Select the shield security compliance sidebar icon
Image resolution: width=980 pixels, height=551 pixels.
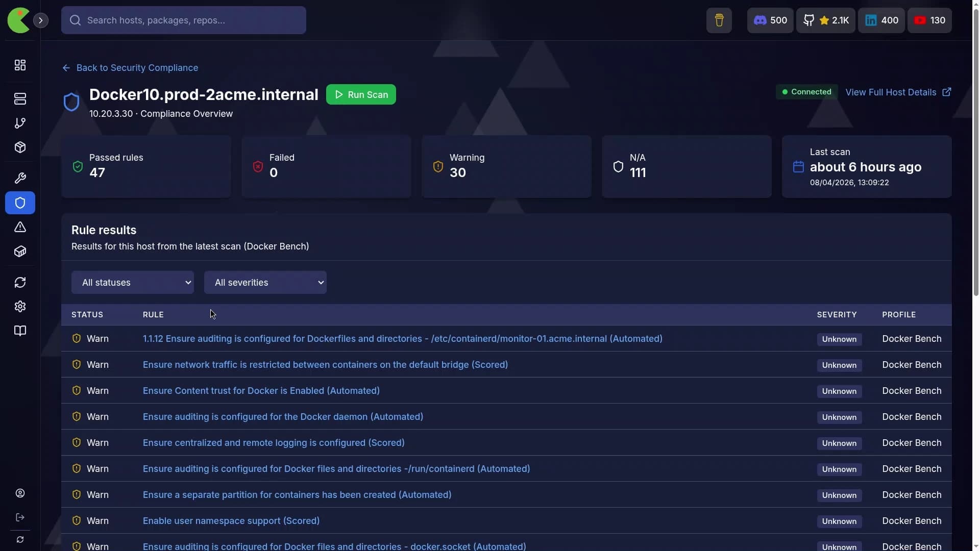[x=20, y=203]
